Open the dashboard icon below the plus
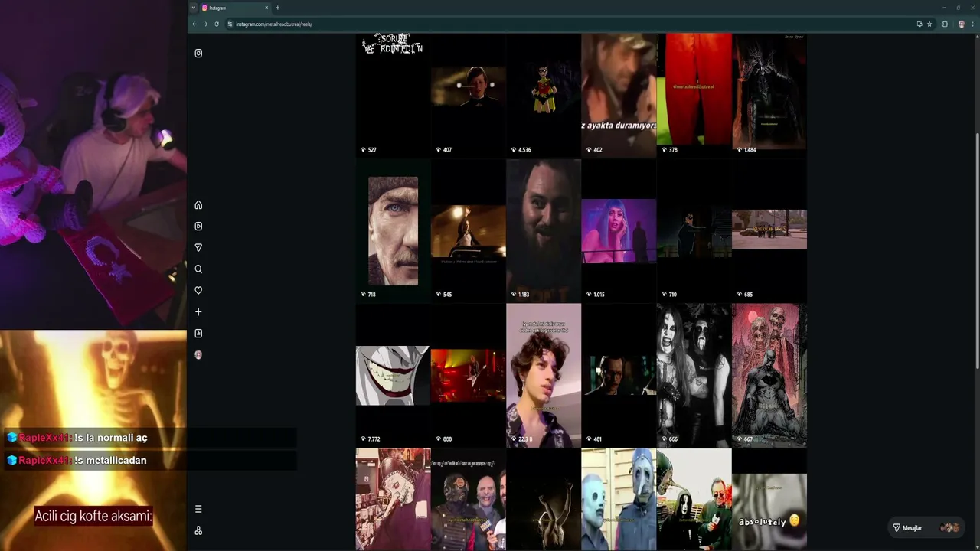 (x=198, y=334)
